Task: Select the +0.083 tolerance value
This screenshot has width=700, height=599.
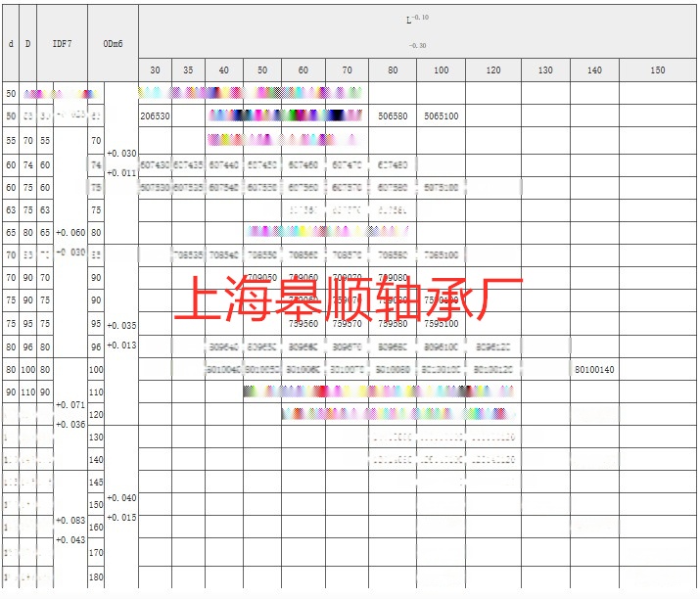Action: (70, 521)
